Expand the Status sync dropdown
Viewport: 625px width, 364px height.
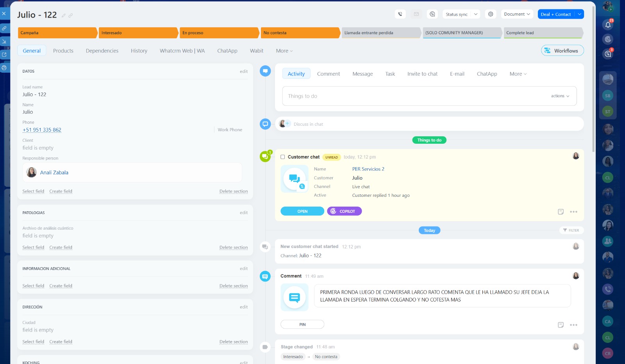[475, 14]
